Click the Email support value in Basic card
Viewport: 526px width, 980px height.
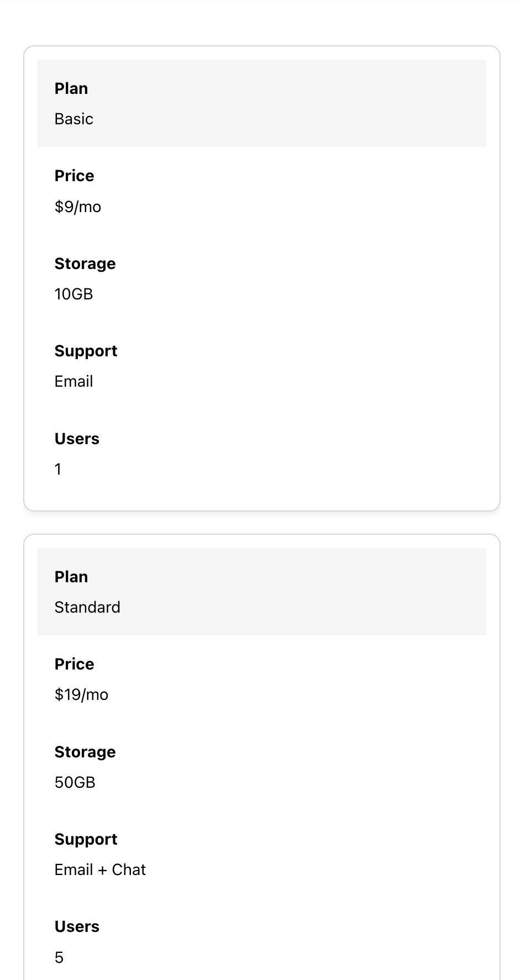73,381
